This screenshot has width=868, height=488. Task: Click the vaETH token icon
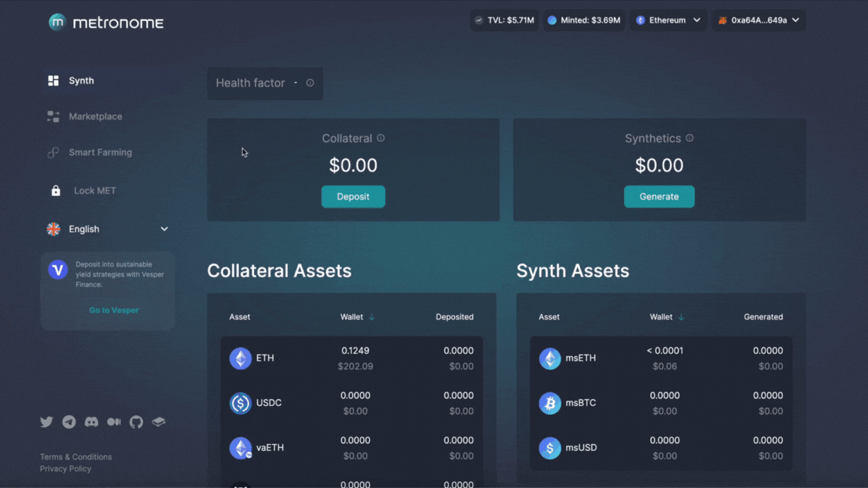(x=240, y=448)
